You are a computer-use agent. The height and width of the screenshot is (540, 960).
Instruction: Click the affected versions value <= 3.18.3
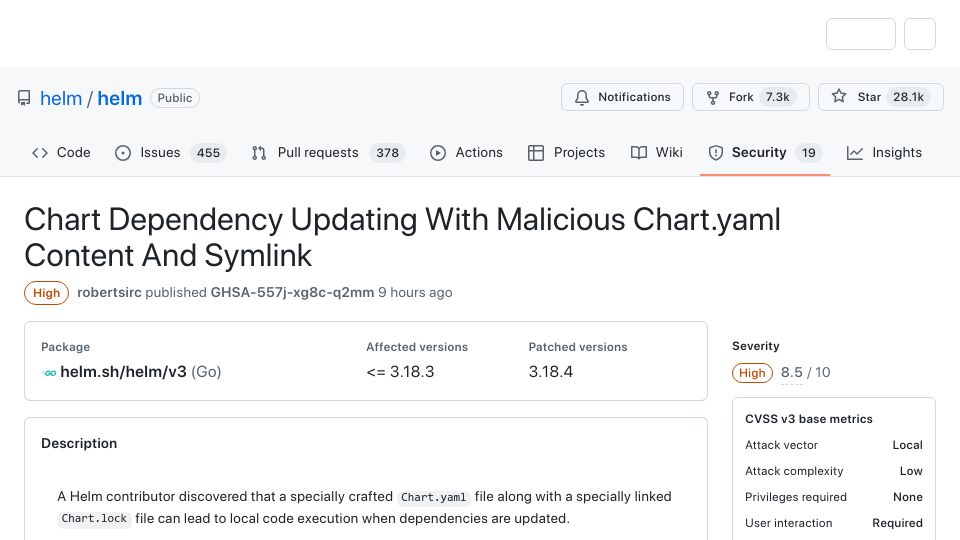click(x=400, y=372)
